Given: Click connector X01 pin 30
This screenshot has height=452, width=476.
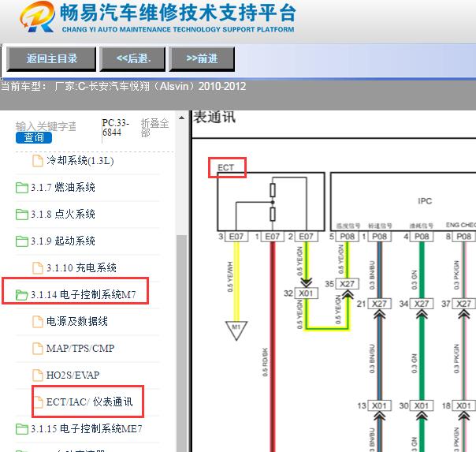Looking at the screenshot, I should tap(422, 405).
